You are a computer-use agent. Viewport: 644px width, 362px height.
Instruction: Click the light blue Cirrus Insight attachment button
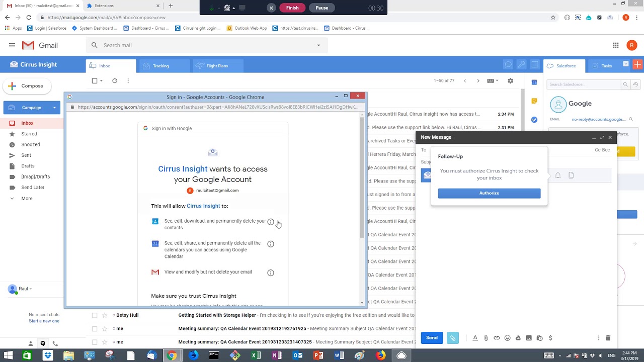[452, 338]
